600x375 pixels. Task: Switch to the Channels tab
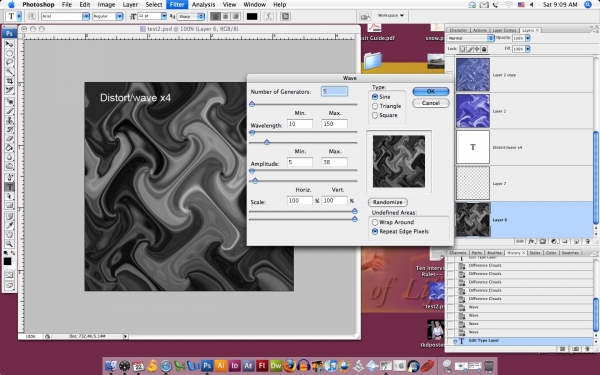click(x=458, y=253)
